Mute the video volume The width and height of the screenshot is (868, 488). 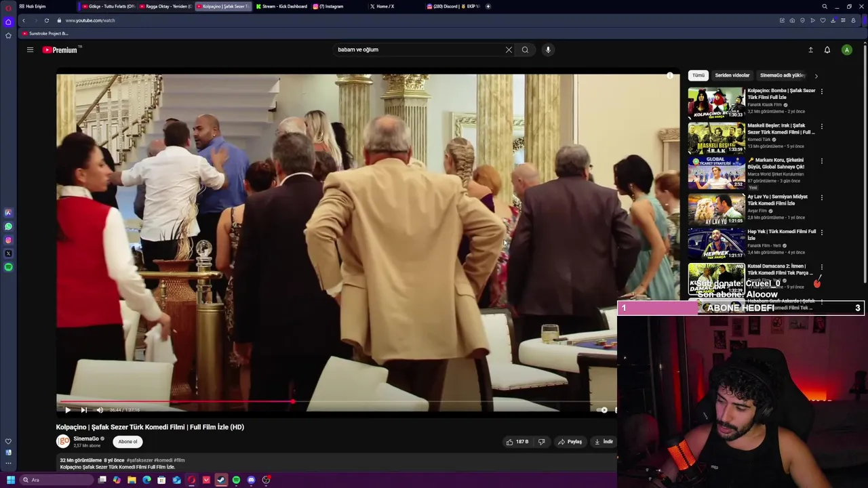point(100,410)
